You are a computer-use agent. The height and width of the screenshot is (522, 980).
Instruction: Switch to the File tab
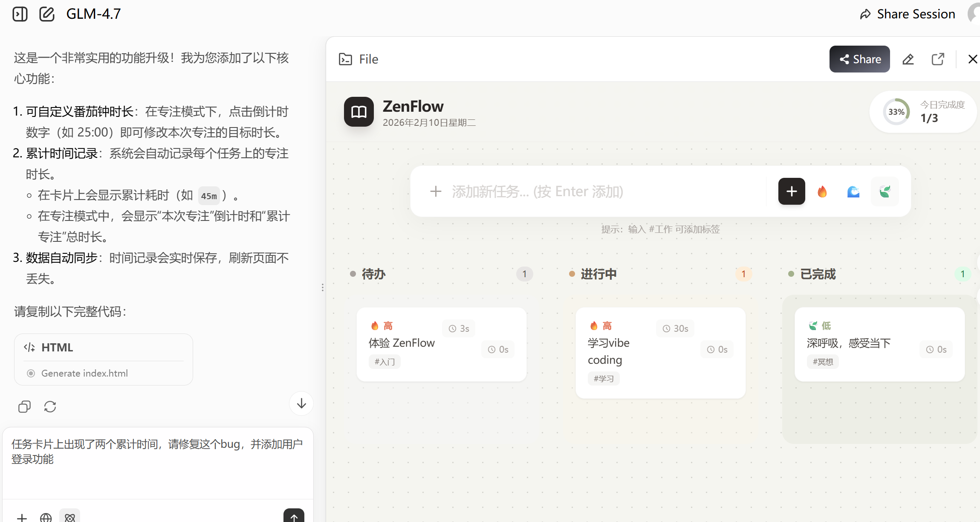point(358,59)
